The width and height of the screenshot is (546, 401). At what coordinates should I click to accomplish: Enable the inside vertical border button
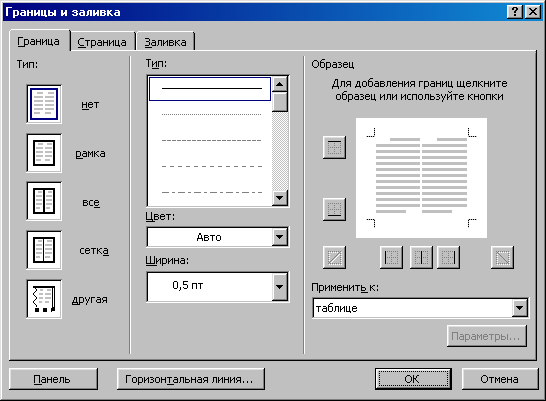[421, 258]
